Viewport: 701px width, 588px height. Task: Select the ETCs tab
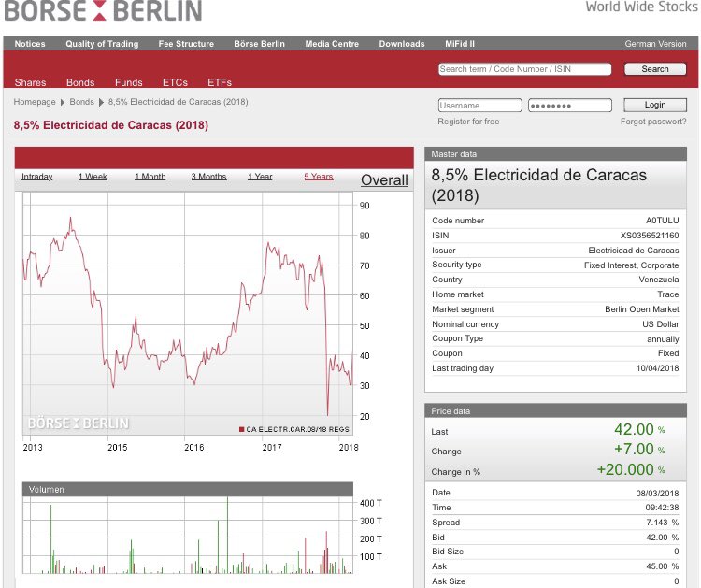[175, 82]
